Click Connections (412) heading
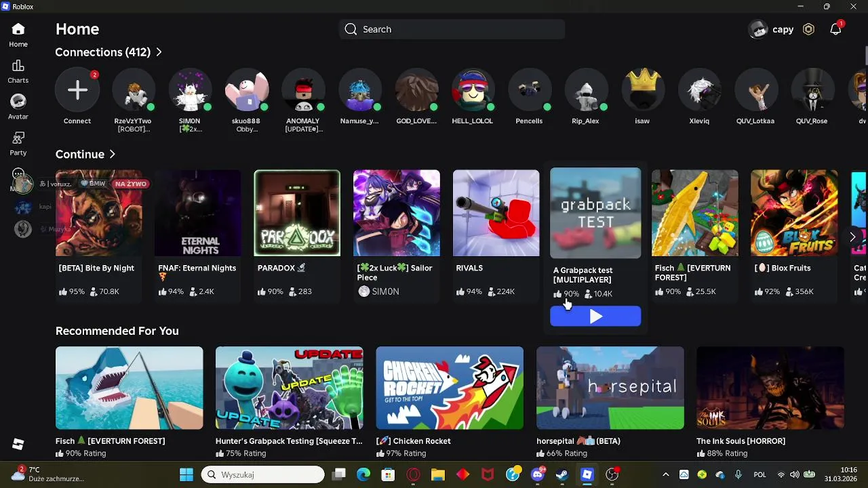 coord(102,52)
